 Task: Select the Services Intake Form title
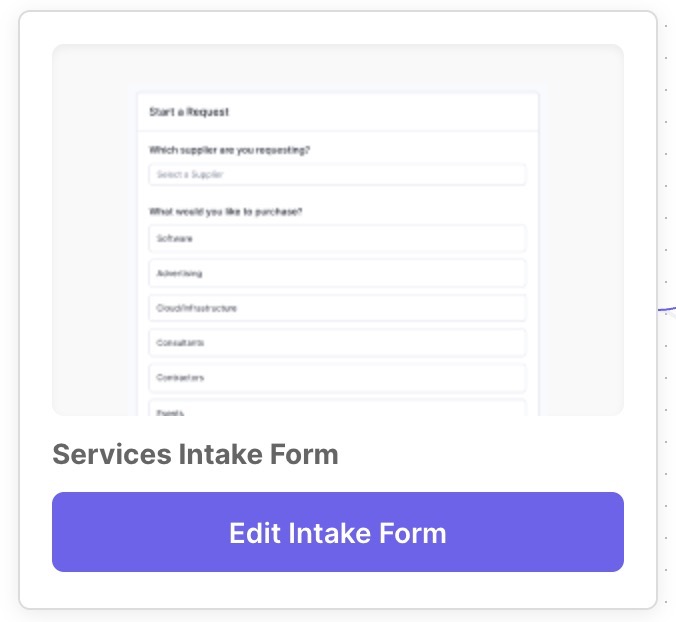[195, 454]
